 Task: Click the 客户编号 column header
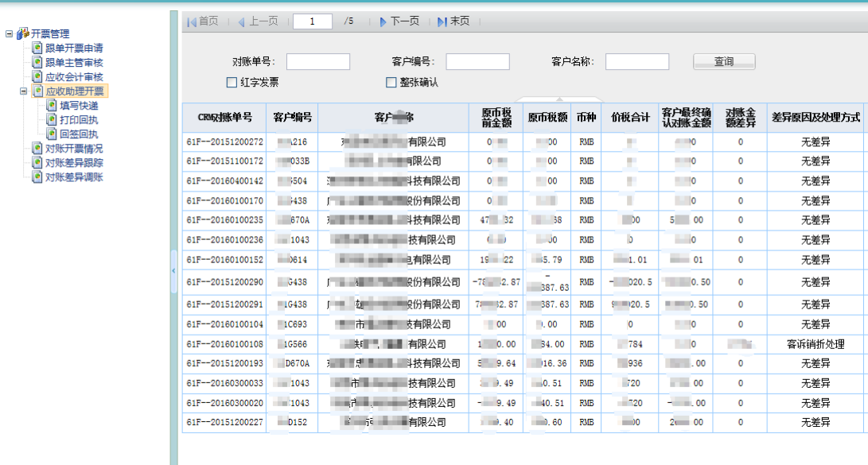(x=292, y=117)
